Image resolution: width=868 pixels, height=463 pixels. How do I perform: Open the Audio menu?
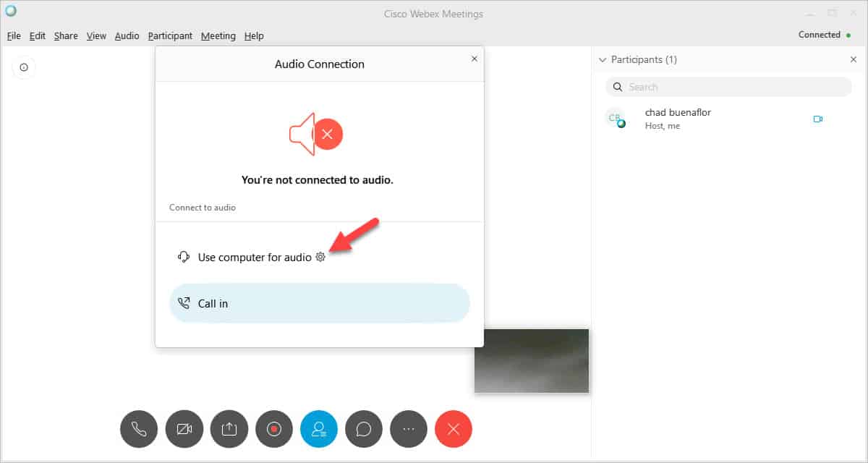coord(127,35)
